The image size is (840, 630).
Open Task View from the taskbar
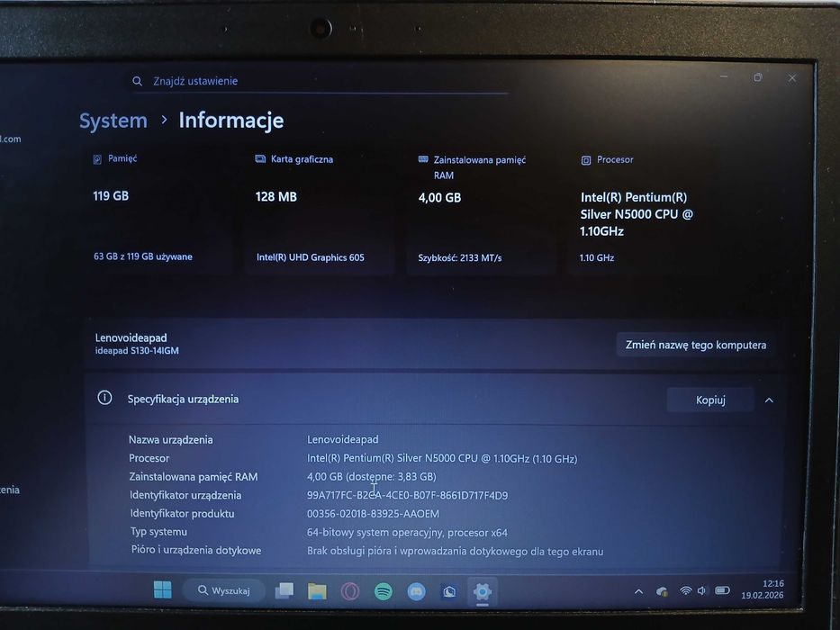(284, 590)
